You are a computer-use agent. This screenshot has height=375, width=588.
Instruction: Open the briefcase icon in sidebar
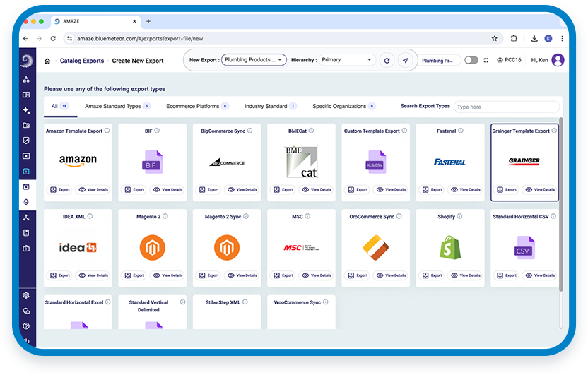(x=26, y=248)
